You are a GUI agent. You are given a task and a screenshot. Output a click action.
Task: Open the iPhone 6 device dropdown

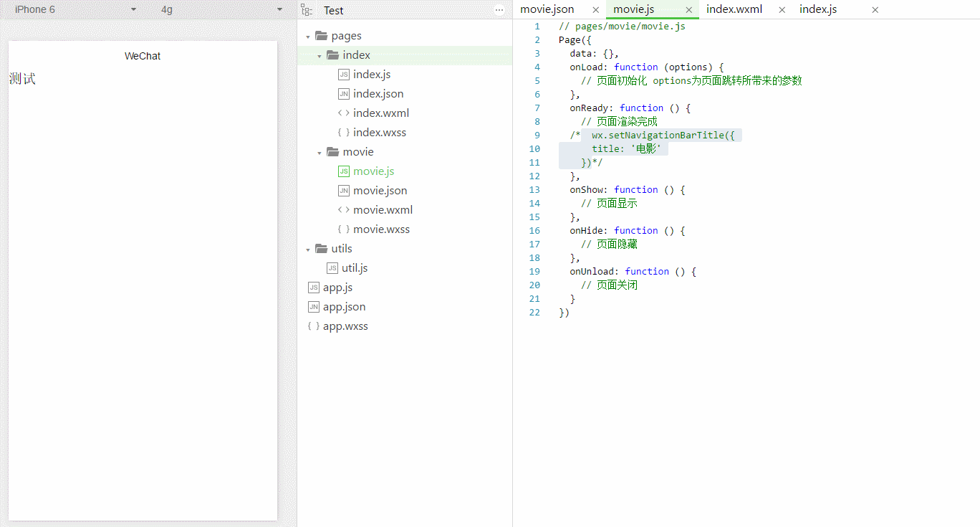[133, 10]
